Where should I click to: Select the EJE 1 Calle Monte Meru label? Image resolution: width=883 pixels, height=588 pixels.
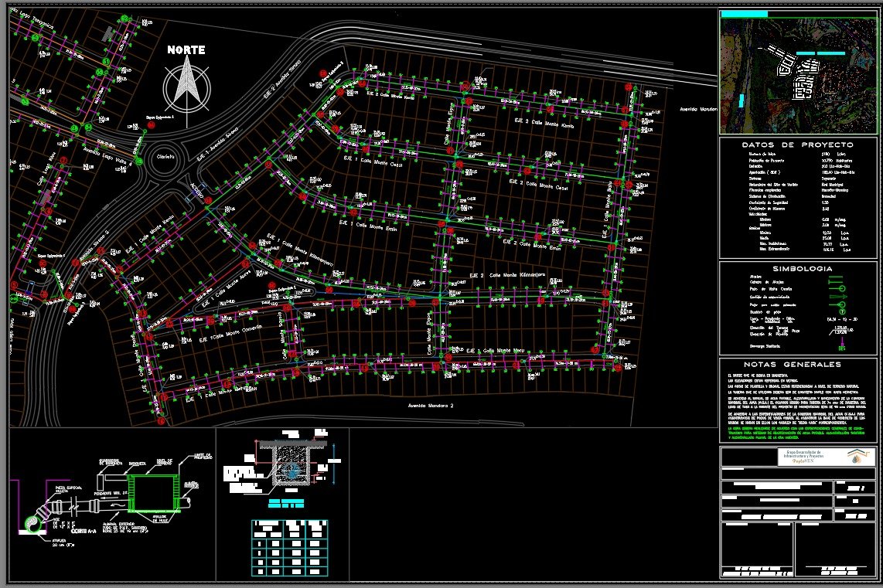(x=500, y=351)
